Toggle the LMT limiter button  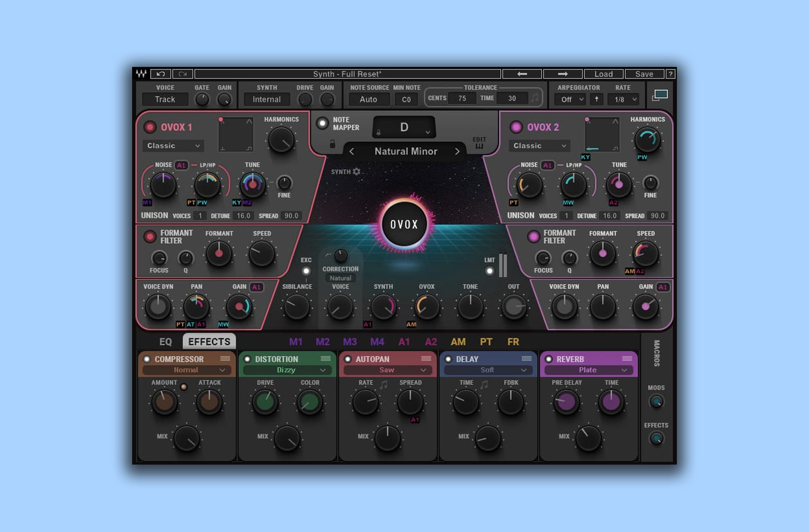click(489, 271)
